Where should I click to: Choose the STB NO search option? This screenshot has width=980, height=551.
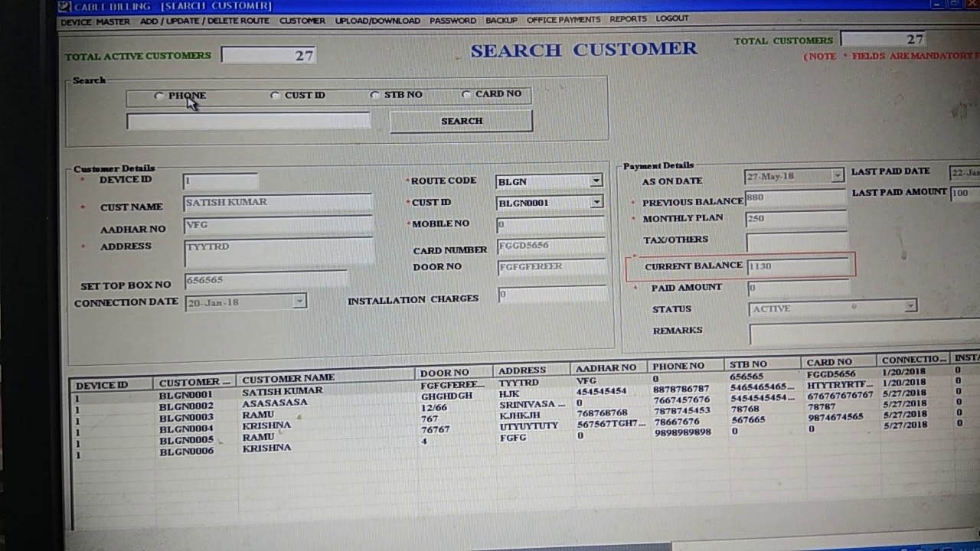(x=374, y=95)
